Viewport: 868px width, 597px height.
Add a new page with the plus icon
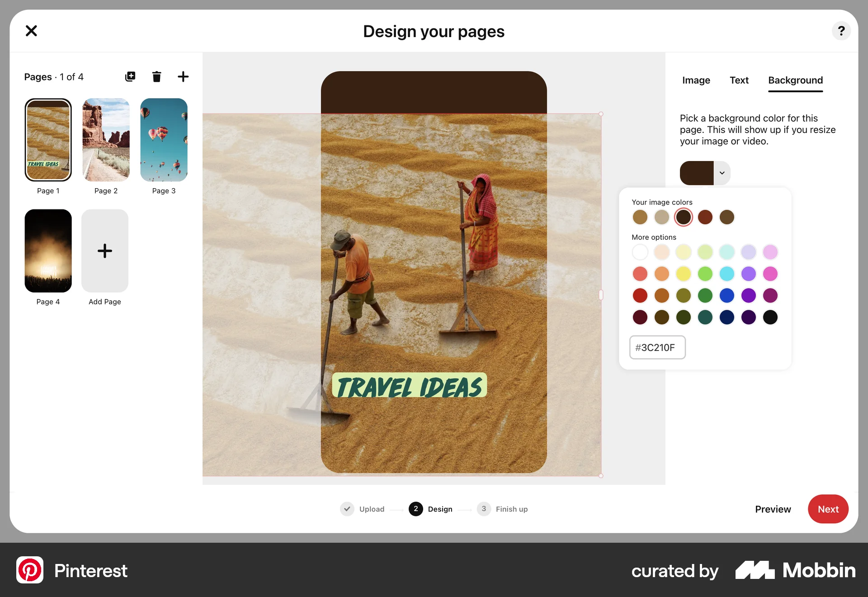pos(183,76)
